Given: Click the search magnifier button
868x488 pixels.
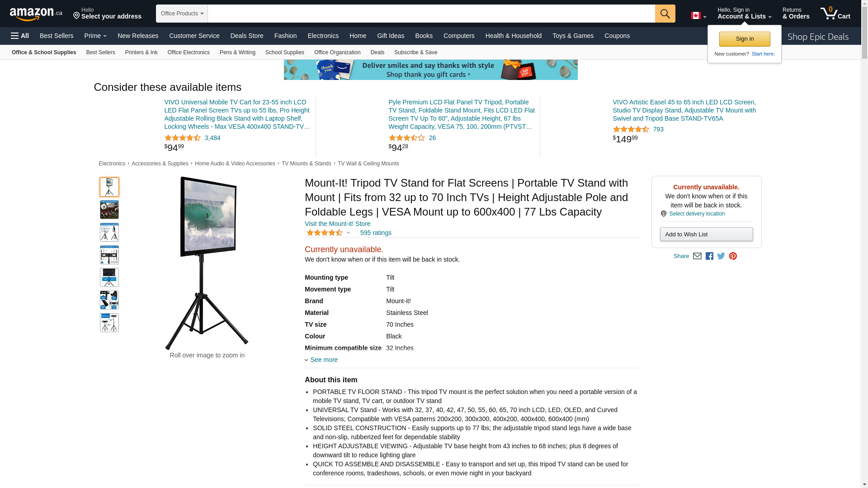Looking at the screenshot, I should click(665, 14).
